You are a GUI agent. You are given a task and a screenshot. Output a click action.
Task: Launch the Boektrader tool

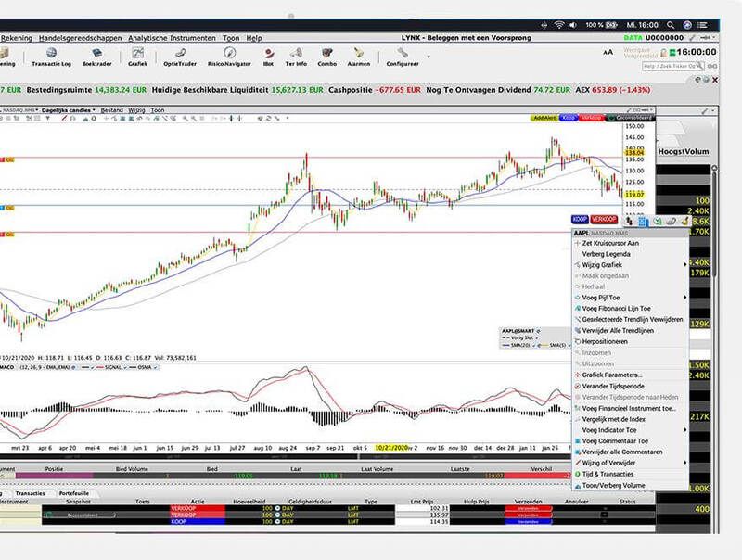pyautogui.click(x=97, y=57)
